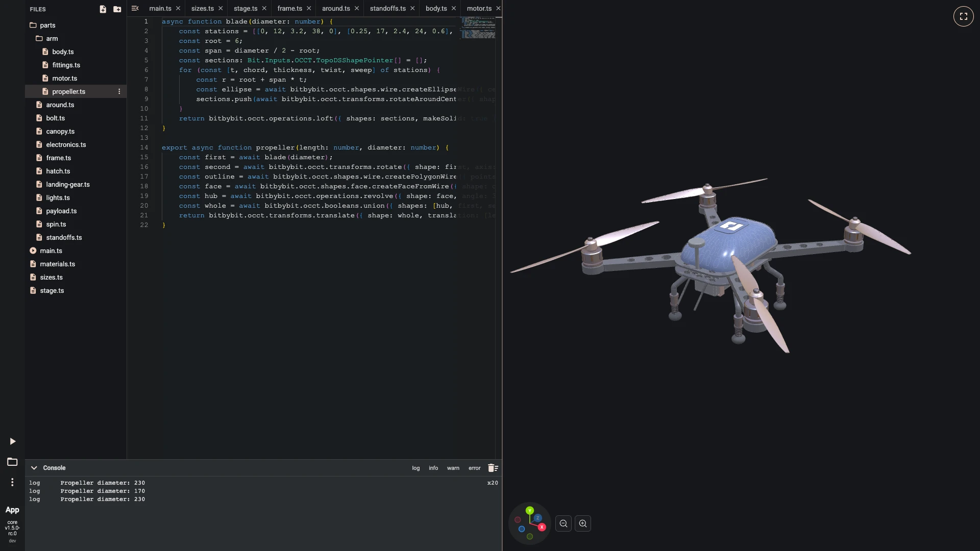Open materials.ts in the file tree
980x551 pixels.
(x=76, y=264)
